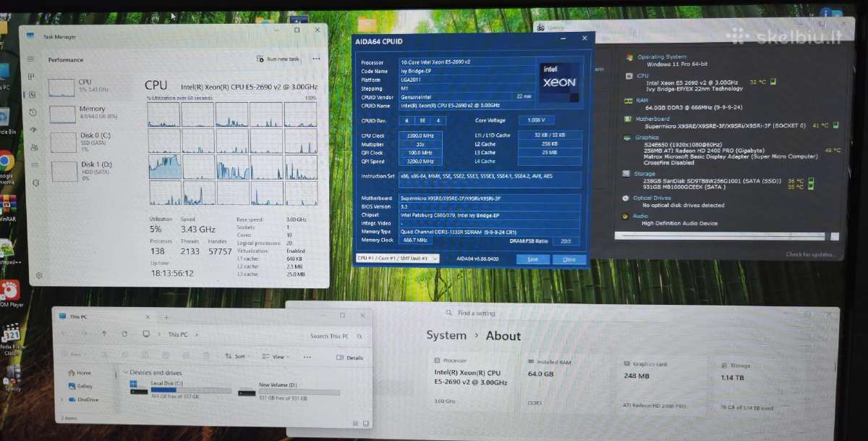
Task: Open Graphics section heading in Speccy
Action: 647,137
